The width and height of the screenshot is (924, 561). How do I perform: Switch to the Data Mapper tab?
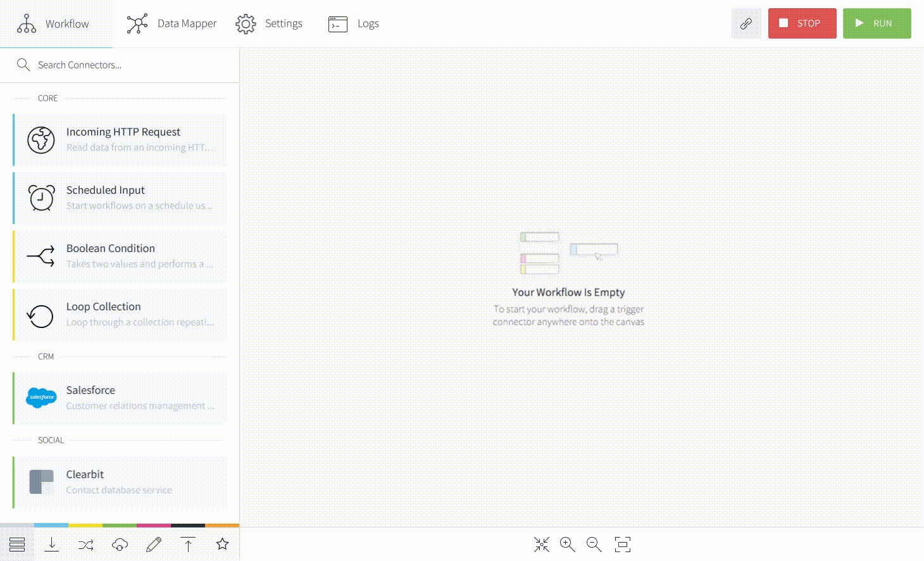172,23
